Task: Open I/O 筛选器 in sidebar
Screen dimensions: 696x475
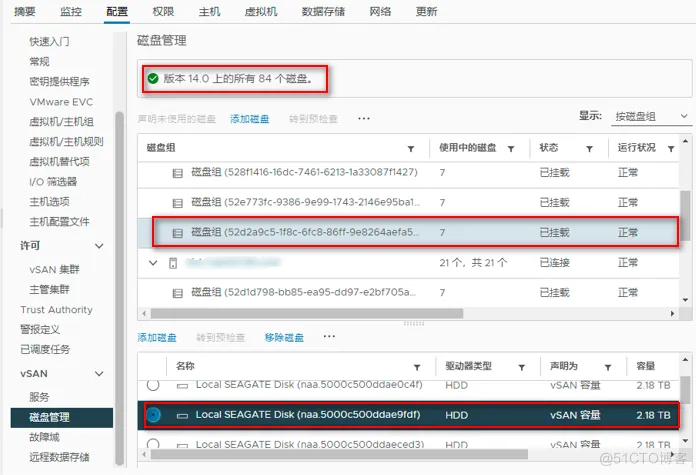Action: (53, 182)
